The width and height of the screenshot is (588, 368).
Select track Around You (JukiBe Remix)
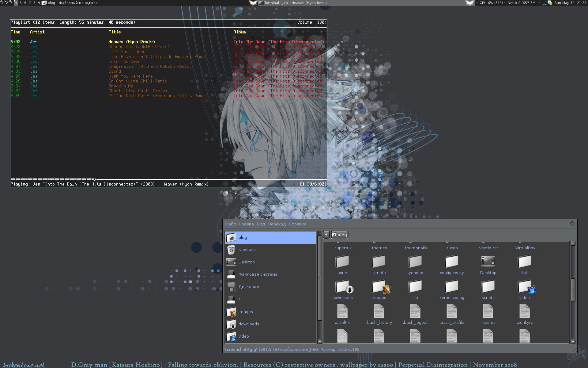tap(139, 47)
